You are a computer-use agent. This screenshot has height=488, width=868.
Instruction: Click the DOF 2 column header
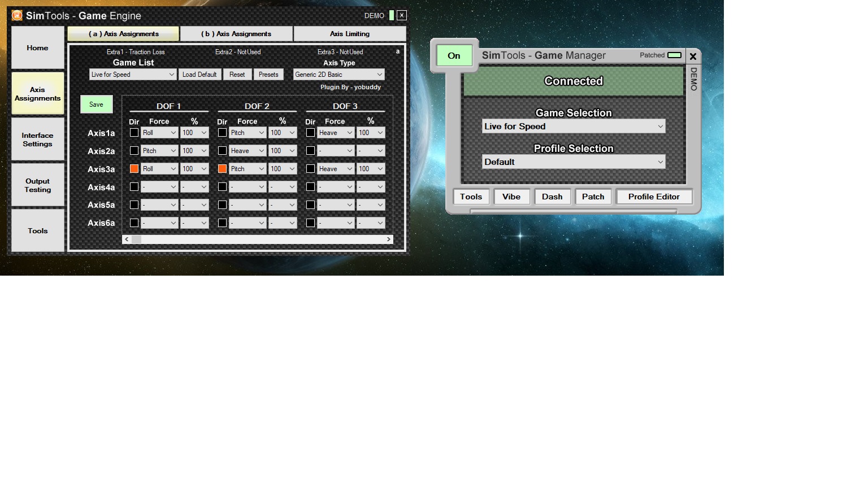pos(257,106)
